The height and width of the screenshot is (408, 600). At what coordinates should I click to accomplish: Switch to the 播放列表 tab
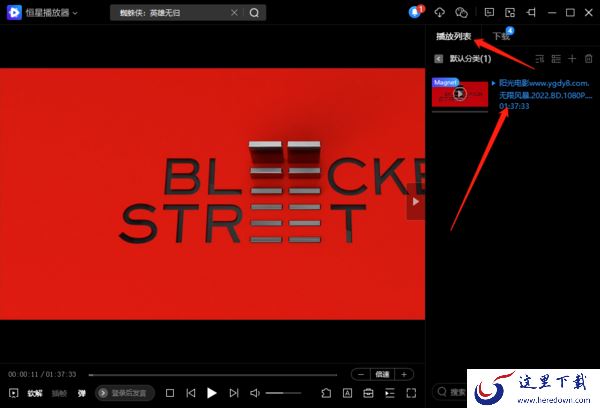pyautogui.click(x=453, y=36)
